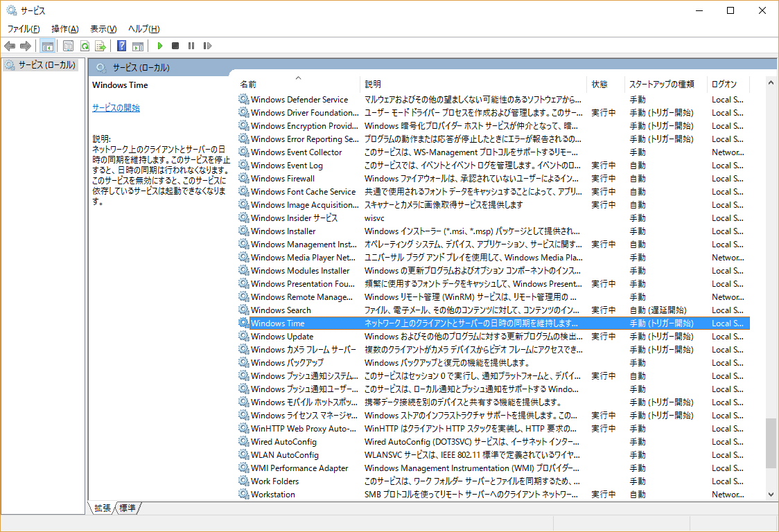Switch to the 標準 tab
Screen dimensions: 779x532
[128, 508]
